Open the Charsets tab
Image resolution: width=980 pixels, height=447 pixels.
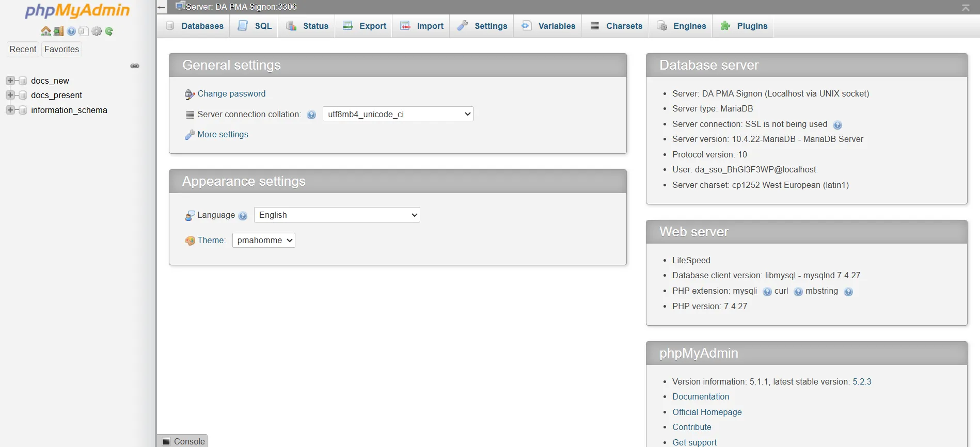click(x=617, y=26)
